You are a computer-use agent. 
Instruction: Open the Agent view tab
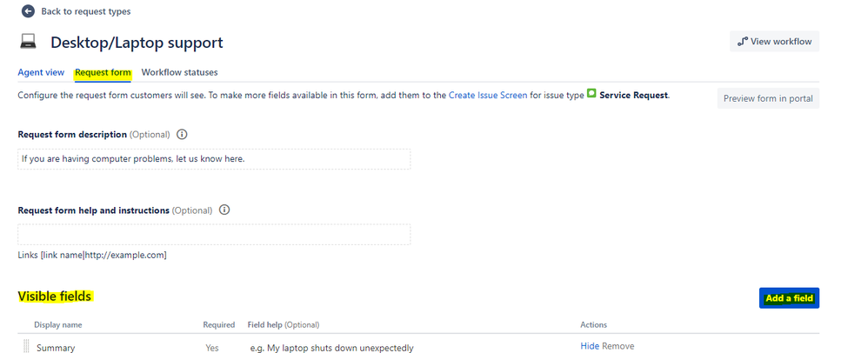tap(41, 72)
